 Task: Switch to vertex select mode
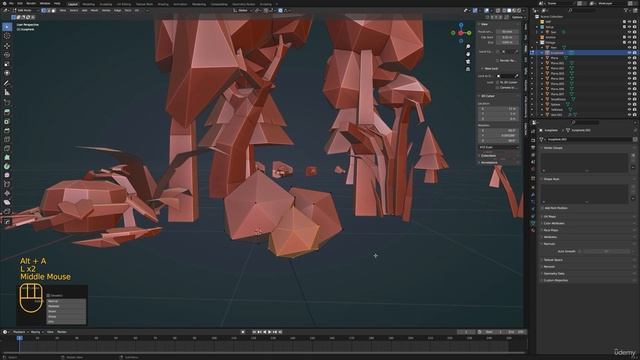[x=43, y=10]
